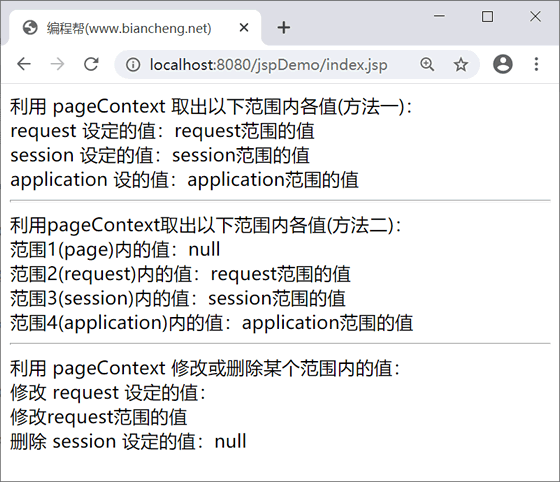This screenshot has height=482, width=560.
Task: Open site information icon in address bar
Action: pyautogui.click(x=133, y=65)
